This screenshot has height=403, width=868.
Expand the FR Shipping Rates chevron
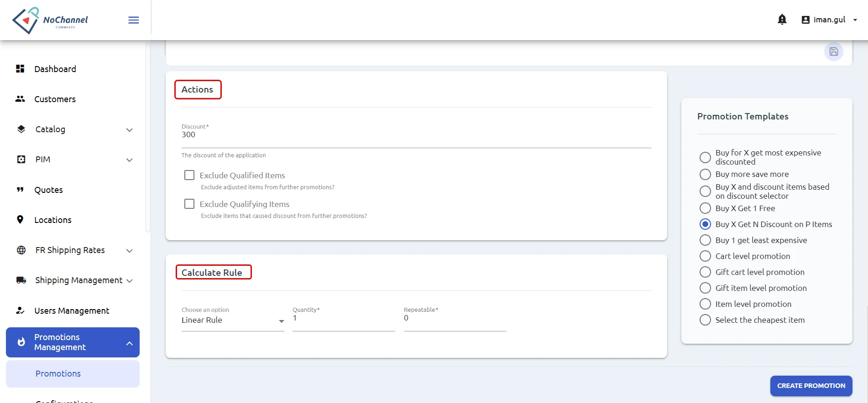click(130, 251)
